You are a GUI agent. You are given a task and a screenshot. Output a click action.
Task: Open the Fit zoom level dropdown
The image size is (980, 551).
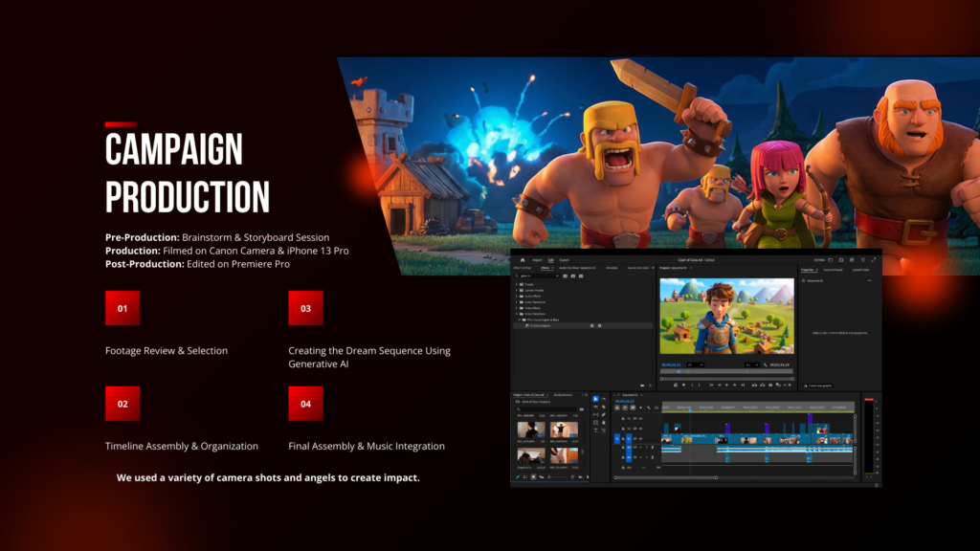pyautogui.click(x=696, y=364)
